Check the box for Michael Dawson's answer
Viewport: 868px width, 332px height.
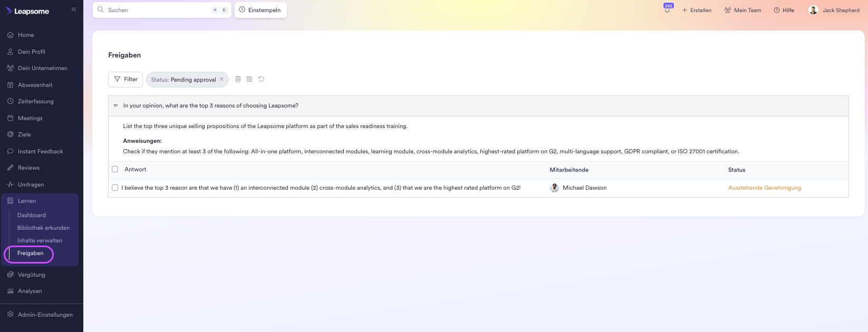tap(115, 188)
